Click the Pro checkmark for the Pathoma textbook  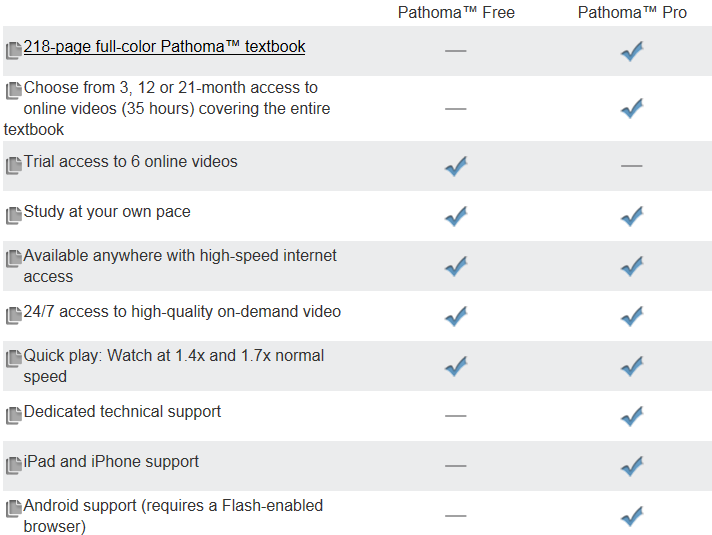pos(631,51)
